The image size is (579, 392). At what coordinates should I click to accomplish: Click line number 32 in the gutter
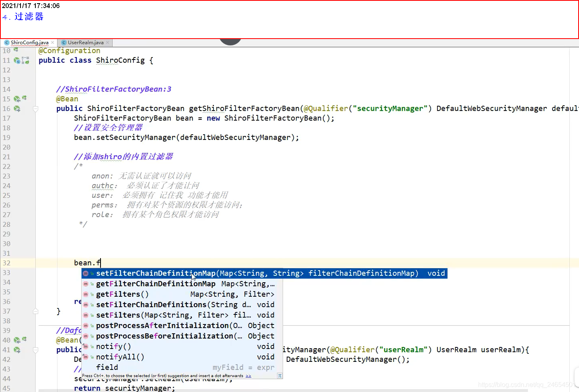[x=6, y=263]
